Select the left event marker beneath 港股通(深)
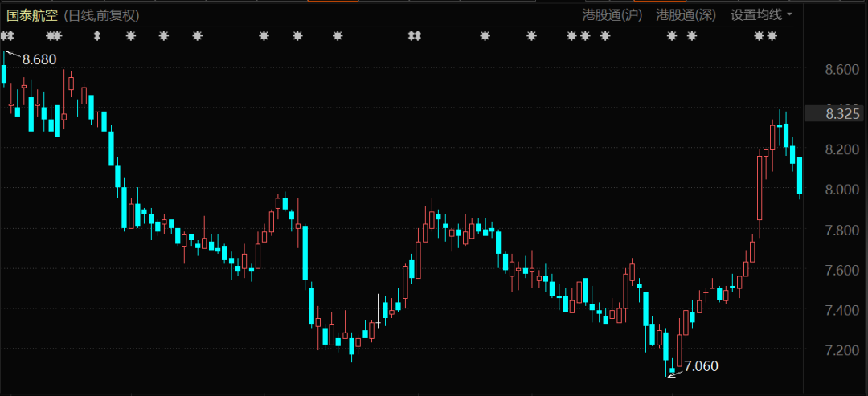 (672, 36)
